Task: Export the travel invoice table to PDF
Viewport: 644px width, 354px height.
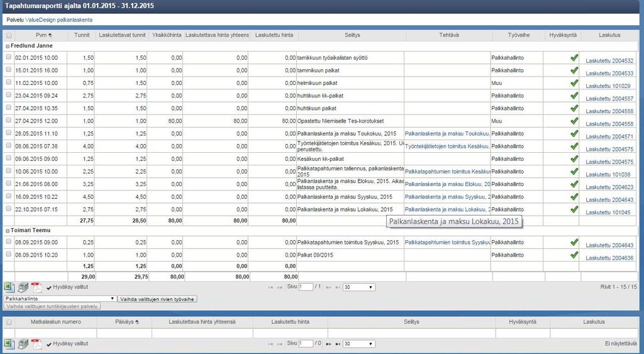Action: 36,344
